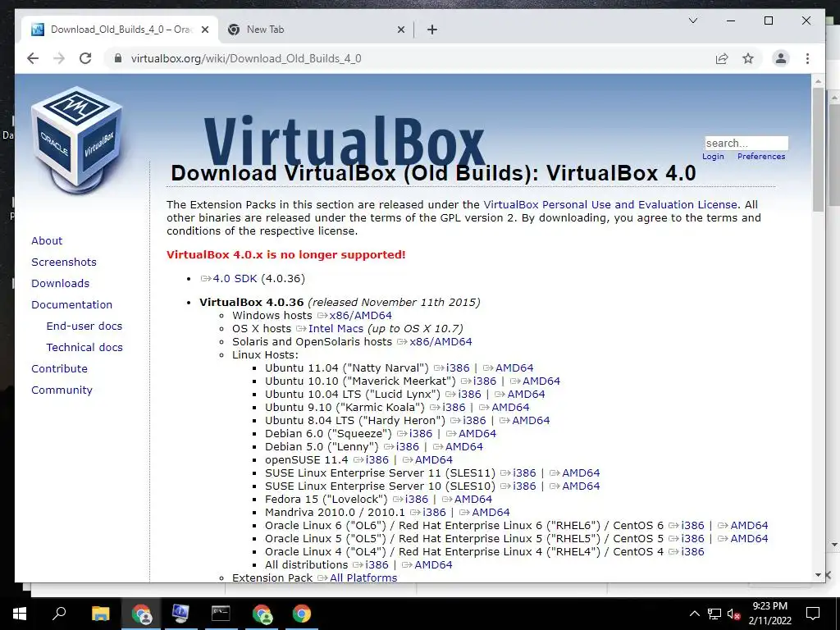Image resolution: width=840 pixels, height=630 pixels.
Task: Download SLES11 i386 package
Action: click(524, 473)
